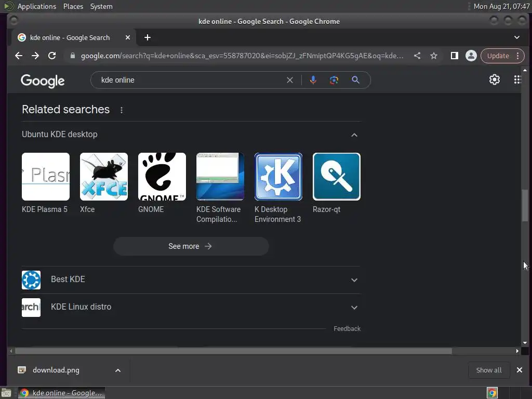This screenshot has height=399, width=532.
Task: Click the clock showing Mon Aug 21
Action: point(501,6)
